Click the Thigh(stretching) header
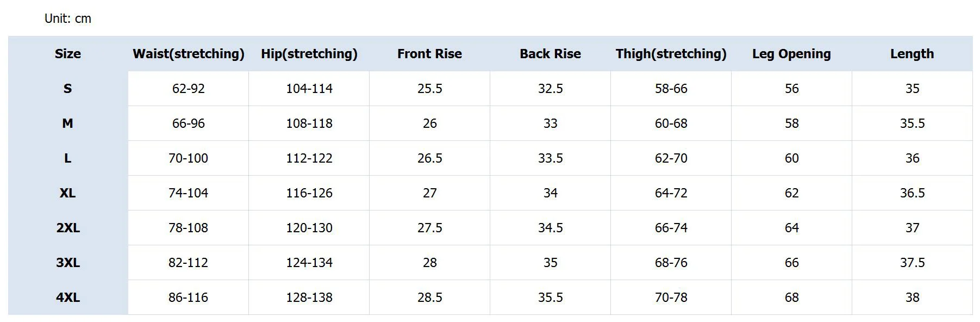The image size is (980, 322). [671, 54]
